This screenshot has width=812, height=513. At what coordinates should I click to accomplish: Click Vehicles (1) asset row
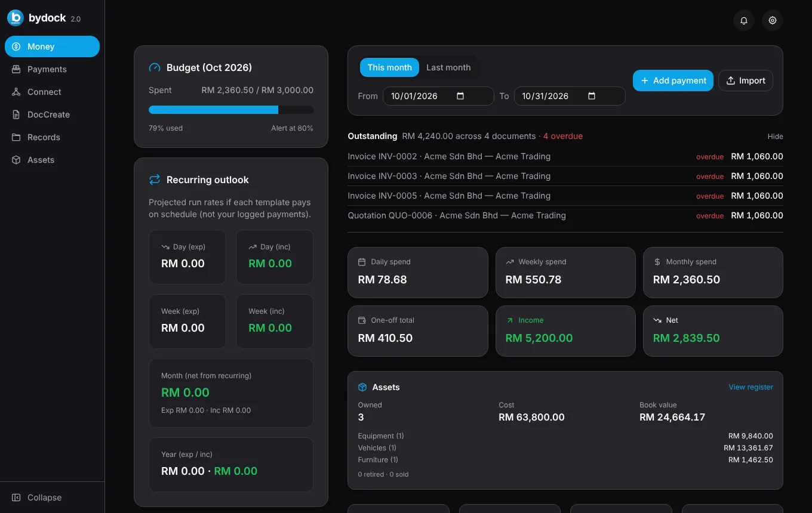pyautogui.click(x=565, y=448)
